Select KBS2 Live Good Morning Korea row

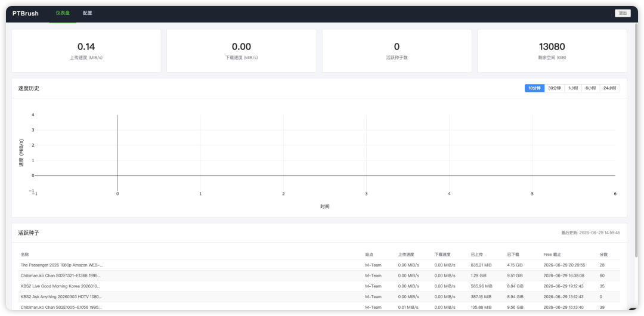(319, 286)
